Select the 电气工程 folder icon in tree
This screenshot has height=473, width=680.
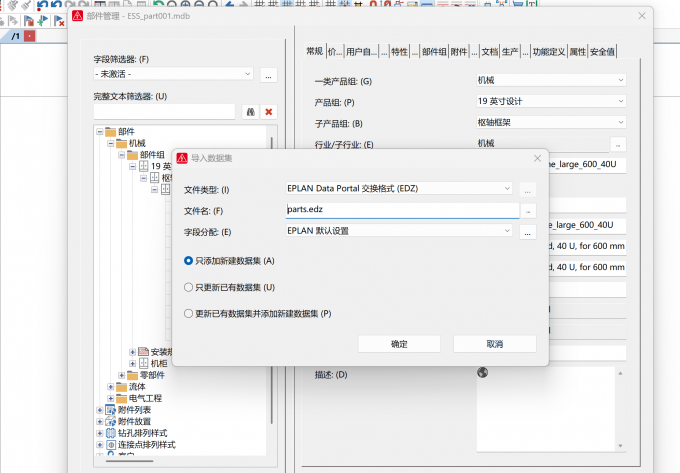tap(121, 398)
